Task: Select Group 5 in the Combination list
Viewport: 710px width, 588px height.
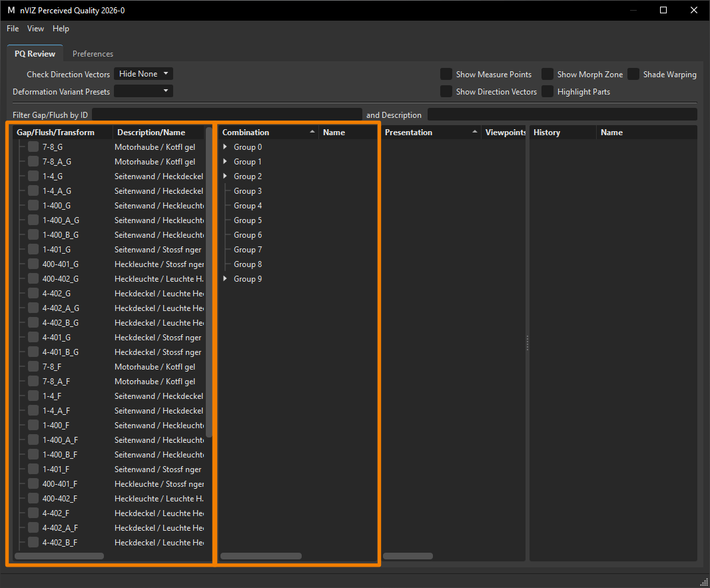Action: click(248, 220)
